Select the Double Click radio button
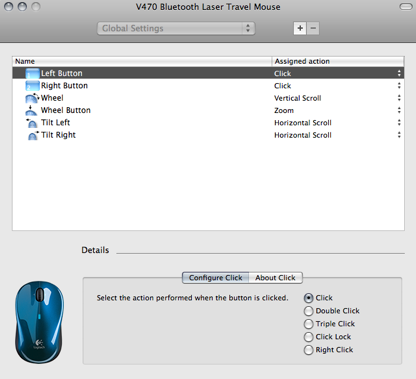Image resolution: width=416 pixels, height=379 pixels. (x=309, y=311)
